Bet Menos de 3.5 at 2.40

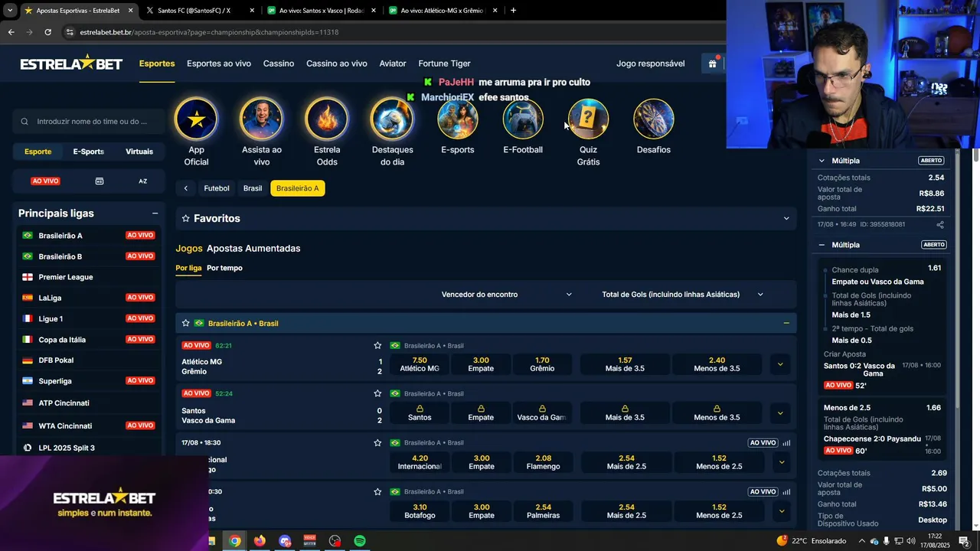(717, 364)
